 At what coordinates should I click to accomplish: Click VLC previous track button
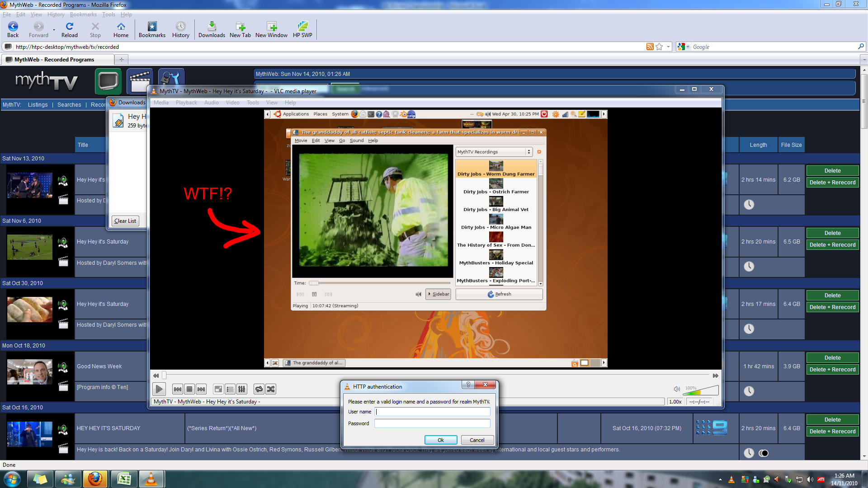click(178, 389)
